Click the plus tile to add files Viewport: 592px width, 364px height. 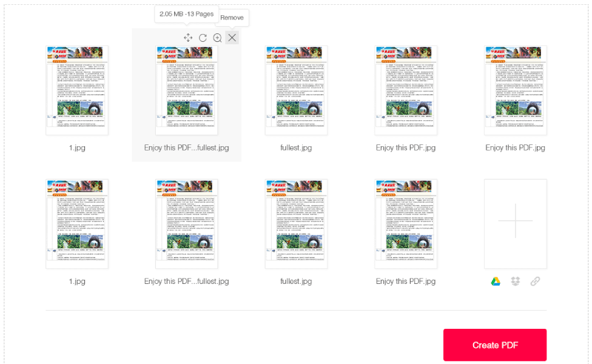515,224
